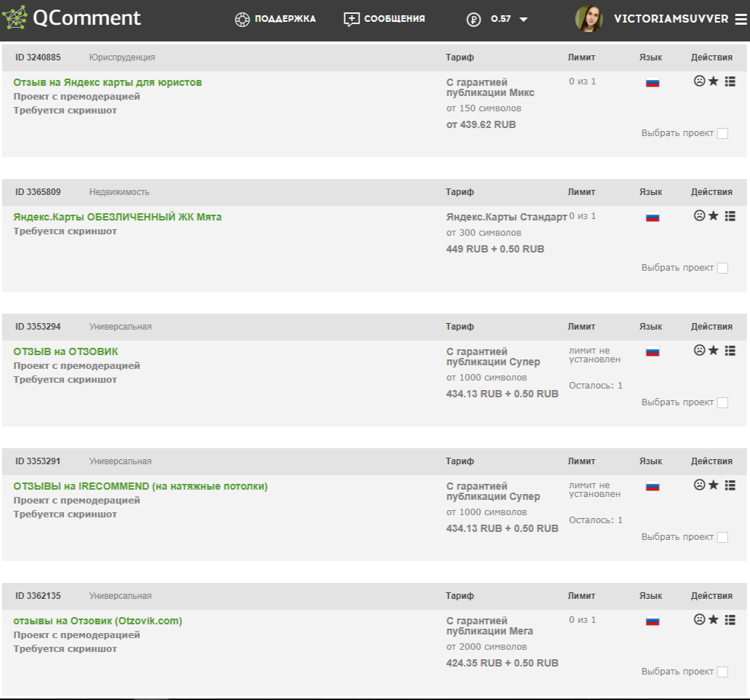
Task: Open the Сообщения message bubble icon
Action: click(351, 19)
